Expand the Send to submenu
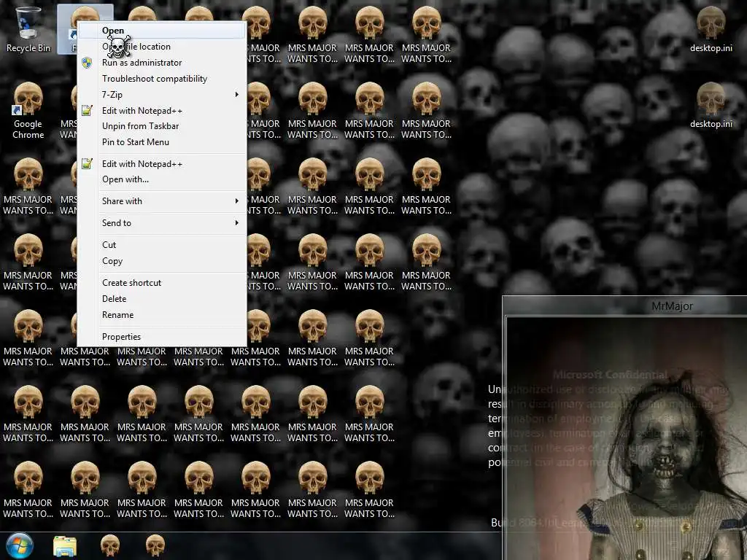747x560 pixels. pyautogui.click(x=162, y=223)
